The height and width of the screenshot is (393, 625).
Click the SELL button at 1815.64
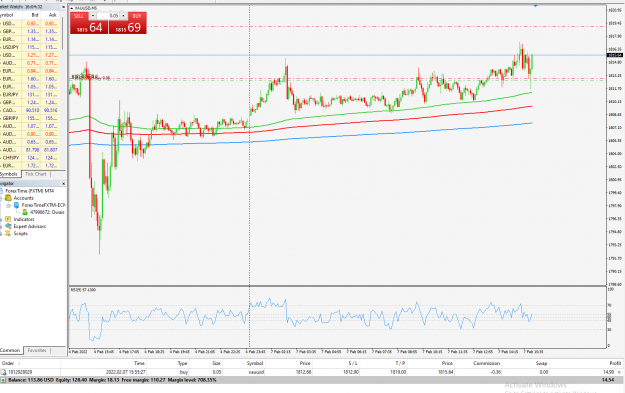click(89, 23)
